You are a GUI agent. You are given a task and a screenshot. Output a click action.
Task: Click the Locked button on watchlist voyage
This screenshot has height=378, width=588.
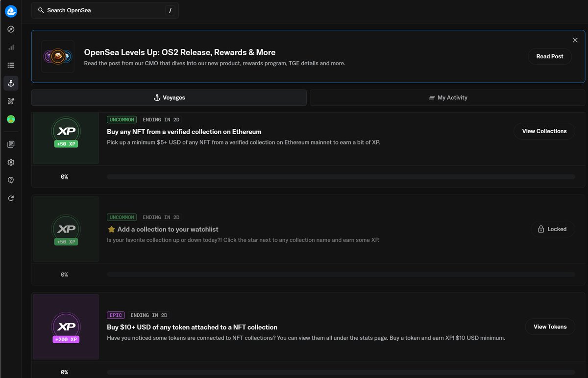coord(553,229)
